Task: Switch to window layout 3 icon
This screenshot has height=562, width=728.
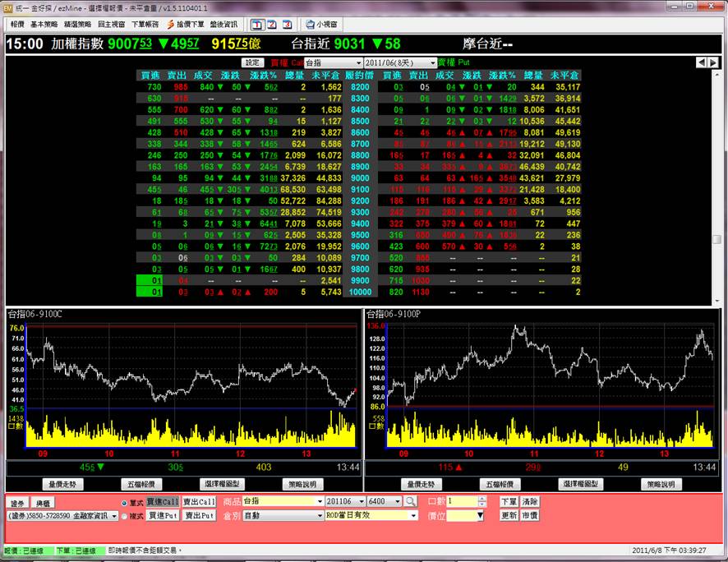Action: pyautogui.click(x=285, y=25)
